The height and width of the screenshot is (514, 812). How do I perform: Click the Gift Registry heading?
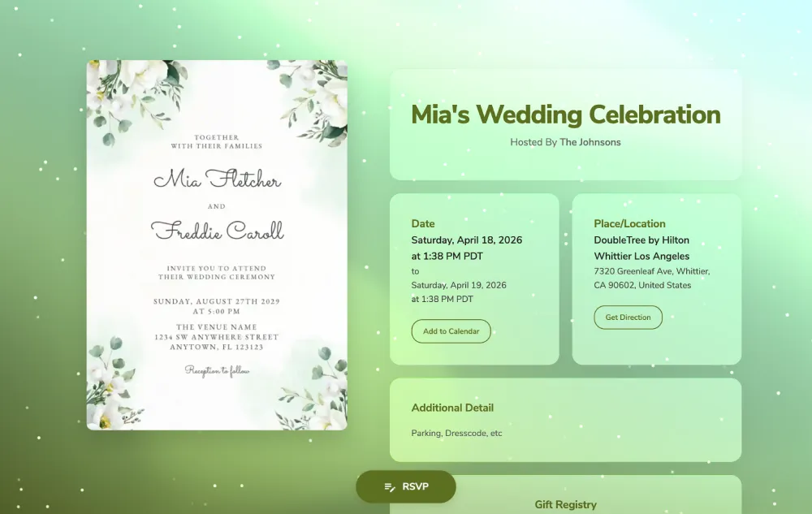pyautogui.click(x=565, y=504)
